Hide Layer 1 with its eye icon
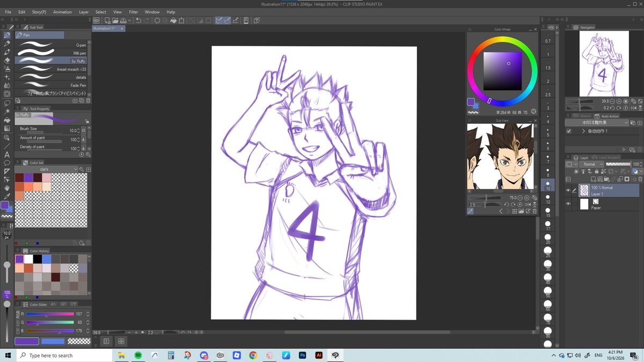The height and width of the screenshot is (362, 644). click(568, 190)
